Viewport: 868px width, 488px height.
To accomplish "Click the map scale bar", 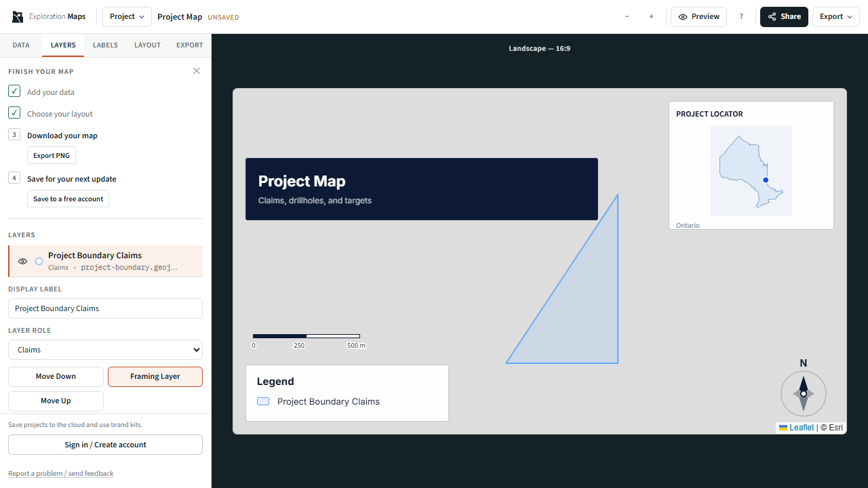I will 309,341.
